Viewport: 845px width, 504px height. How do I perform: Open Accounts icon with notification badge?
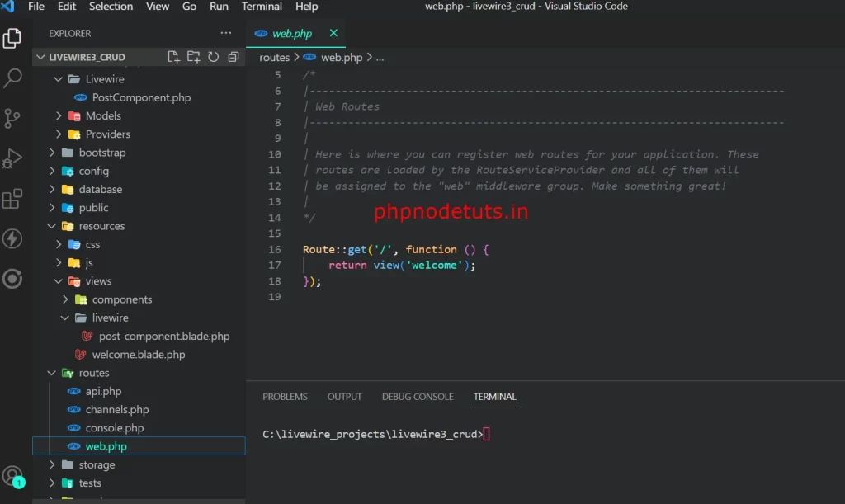pos(13,477)
